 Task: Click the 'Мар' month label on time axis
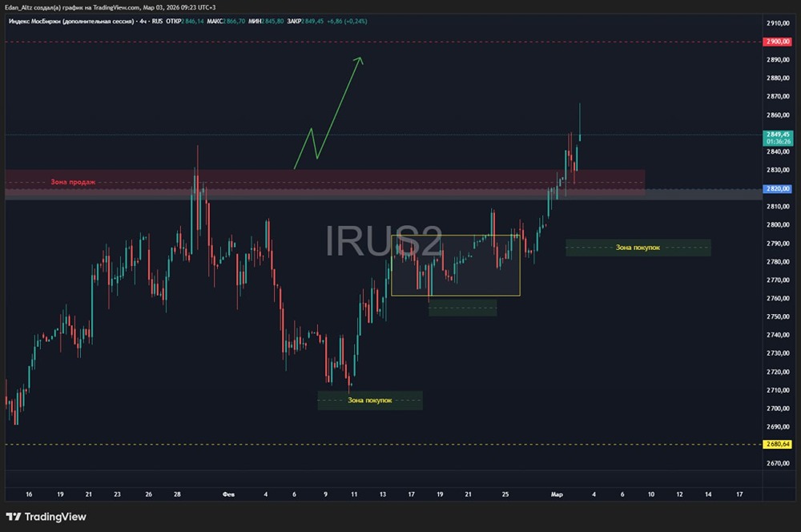(557, 494)
